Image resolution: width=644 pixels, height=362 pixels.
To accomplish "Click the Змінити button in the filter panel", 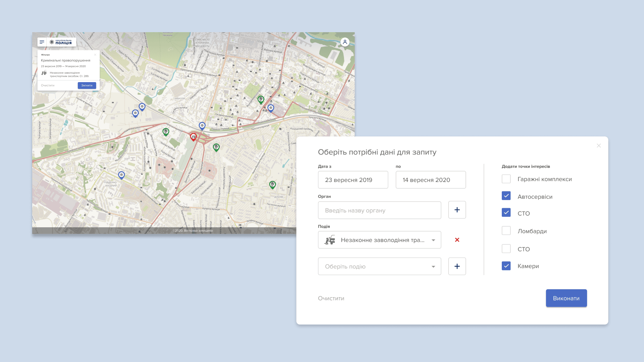I will click(x=87, y=85).
